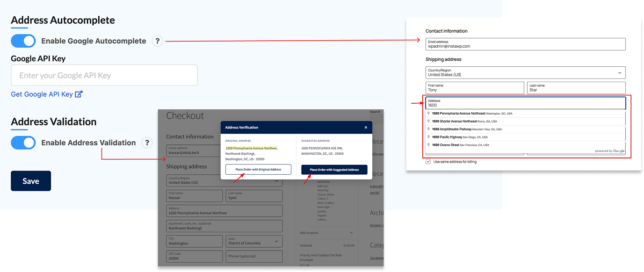The height and width of the screenshot is (272, 644).
Task: Click pin icon for 1600 Pennsylvania Avenue Northwest
Action: [429, 113]
